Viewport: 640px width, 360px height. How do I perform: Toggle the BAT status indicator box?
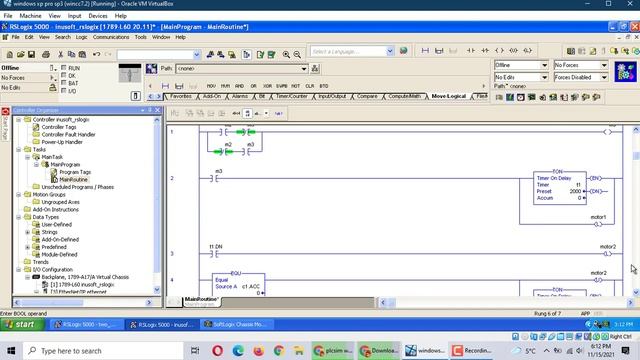pyautogui.click(x=64, y=83)
